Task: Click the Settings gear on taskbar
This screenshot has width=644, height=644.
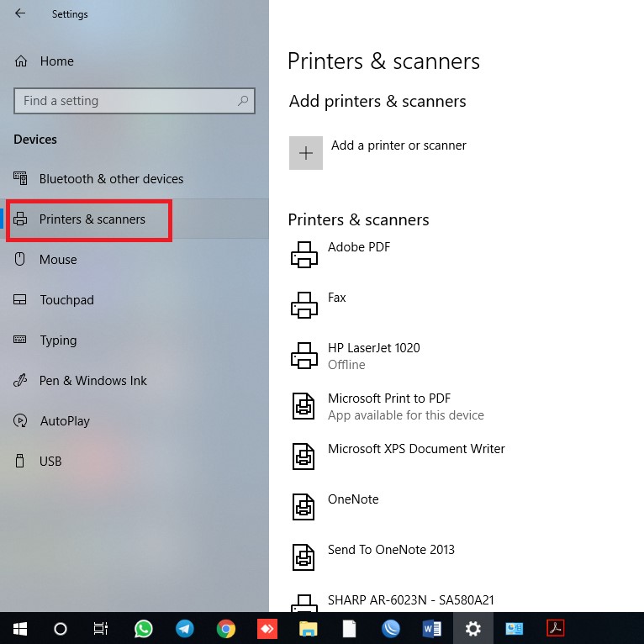Action: click(x=473, y=628)
